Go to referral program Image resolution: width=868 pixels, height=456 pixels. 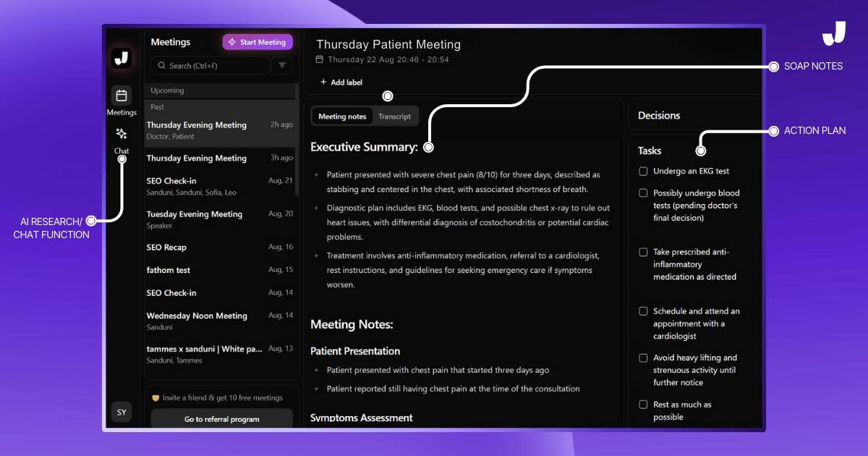221,419
